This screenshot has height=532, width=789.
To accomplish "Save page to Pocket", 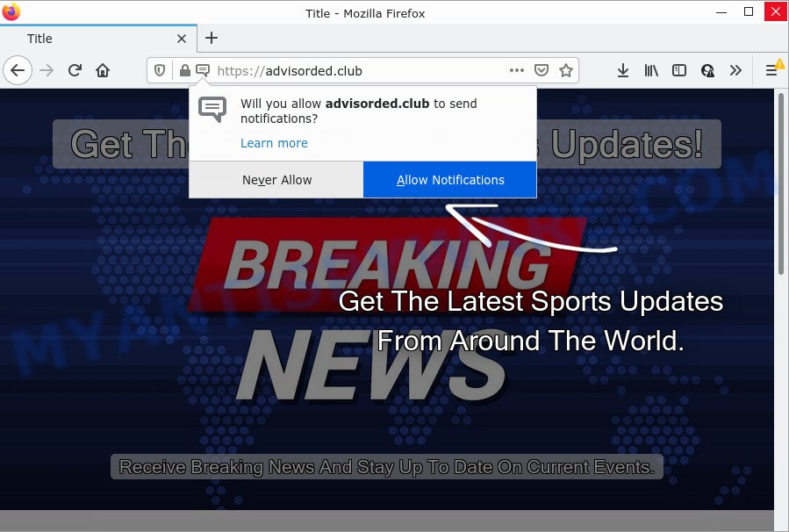I will (x=542, y=70).
